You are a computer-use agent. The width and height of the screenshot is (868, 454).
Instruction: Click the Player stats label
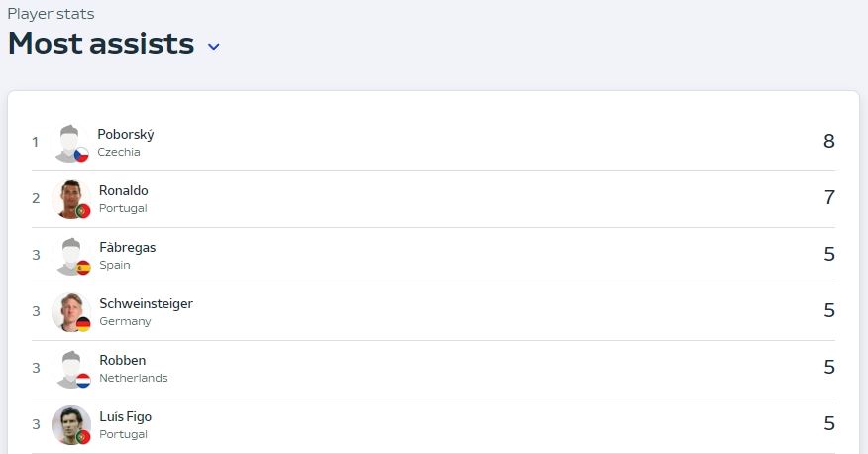click(x=51, y=14)
